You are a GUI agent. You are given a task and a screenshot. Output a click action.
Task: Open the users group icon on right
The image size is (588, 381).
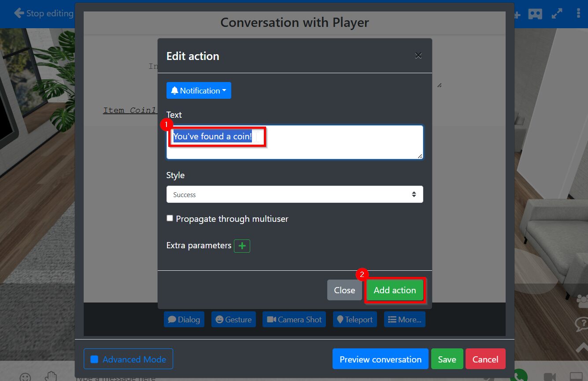[x=582, y=301]
